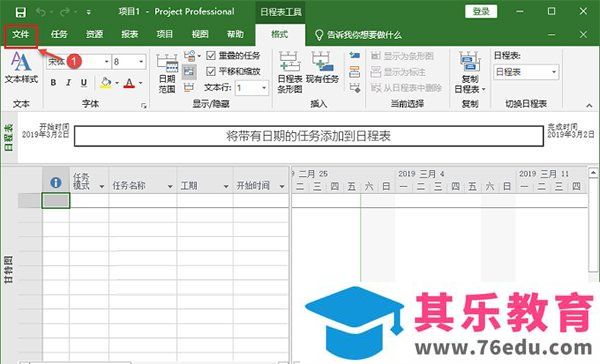Click the milestone icon at bottom of 插入 group
The image size is (600, 364).
355,88
